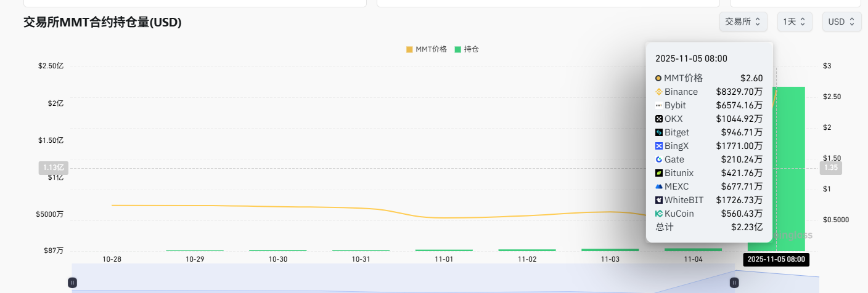Screen dimensions: 868x293
Task: Toggle the 持仓 legend series
Action: click(467, 49)
